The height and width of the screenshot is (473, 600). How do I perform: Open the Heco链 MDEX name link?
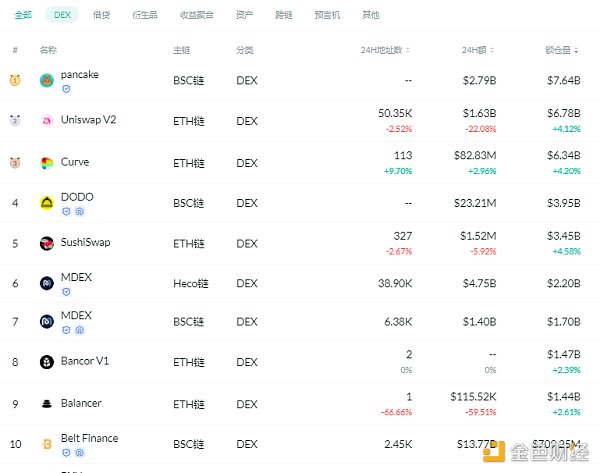75,277
